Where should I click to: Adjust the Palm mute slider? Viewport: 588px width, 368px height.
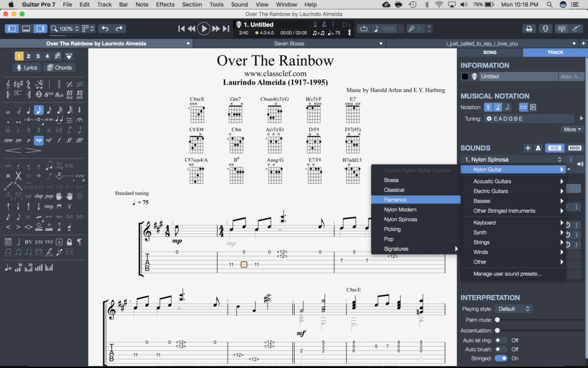(497, 320)
